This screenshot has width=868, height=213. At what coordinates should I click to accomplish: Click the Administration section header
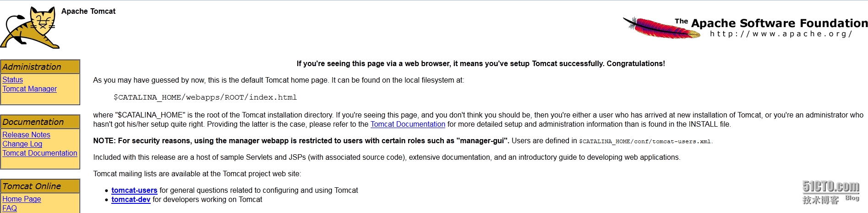[x=32, y=67]
